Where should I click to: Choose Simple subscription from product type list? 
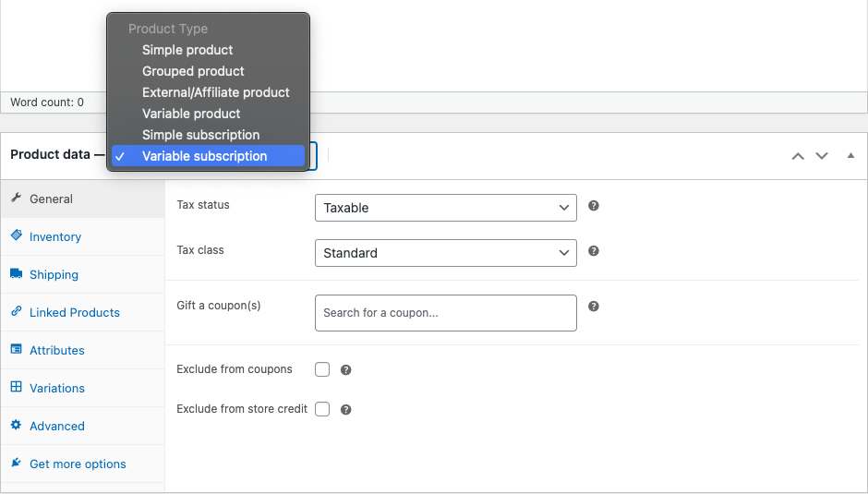point(200,135)
